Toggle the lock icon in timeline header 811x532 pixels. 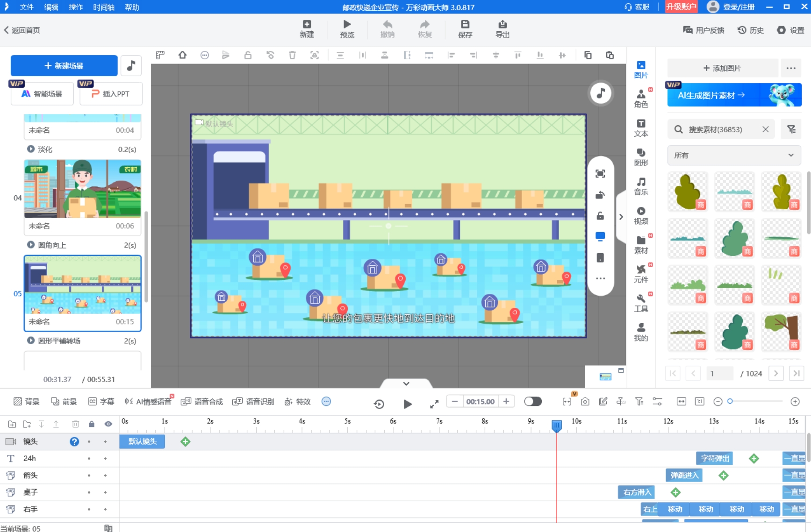coord(92,424)
